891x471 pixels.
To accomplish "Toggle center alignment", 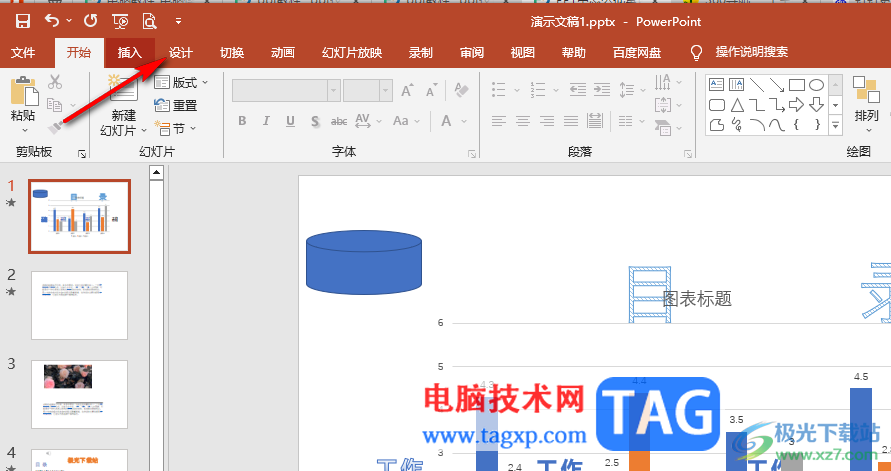I will (523, 120).
